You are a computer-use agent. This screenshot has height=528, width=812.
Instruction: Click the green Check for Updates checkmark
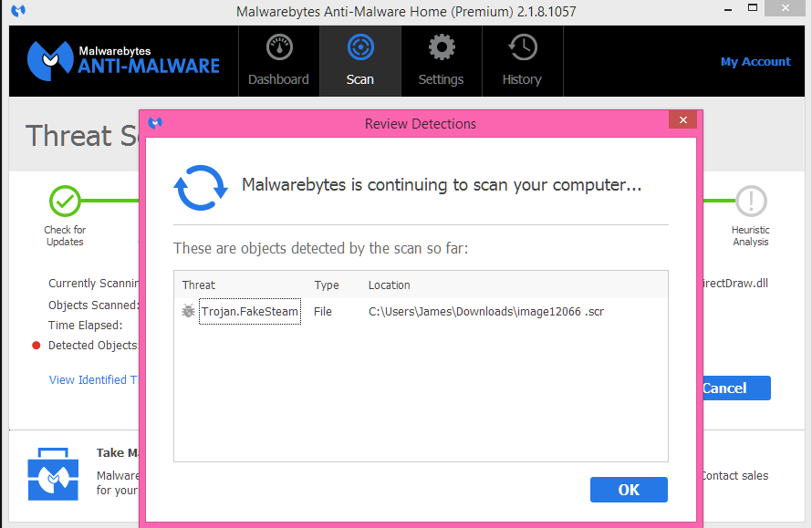click(x=65, y=201)
